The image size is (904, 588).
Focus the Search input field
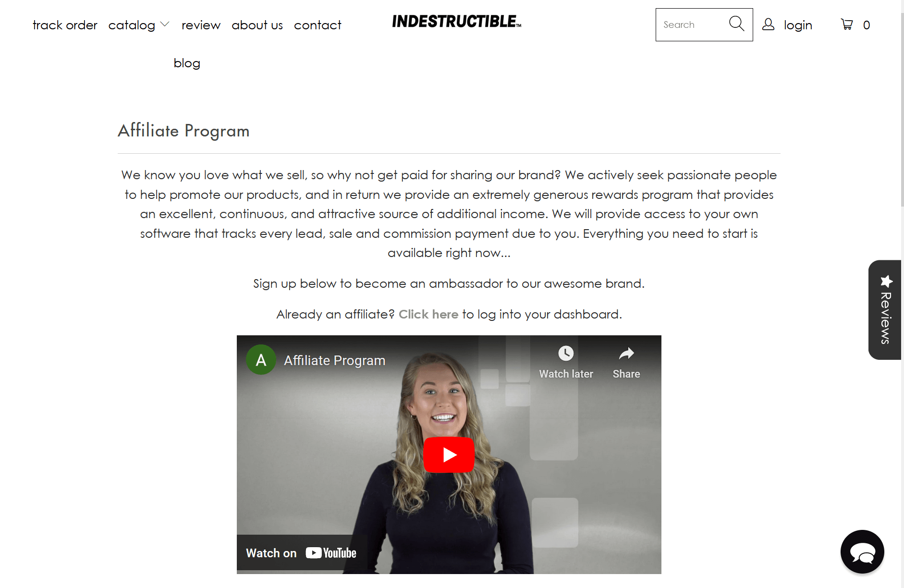tap(692, 24)
